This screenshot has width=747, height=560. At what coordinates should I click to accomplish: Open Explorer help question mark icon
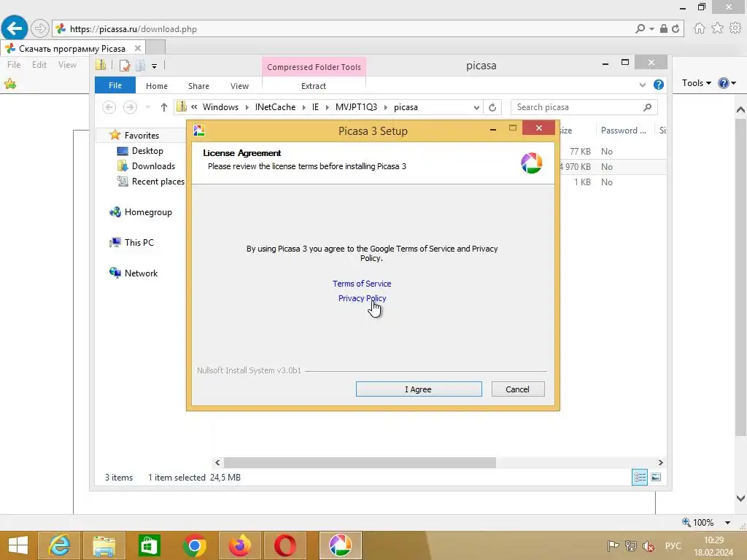659,85
